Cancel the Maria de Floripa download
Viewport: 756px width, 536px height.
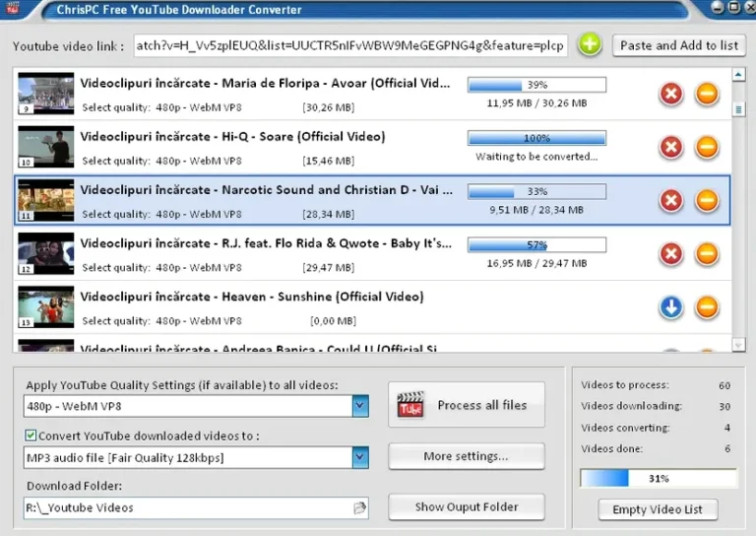click(x=671, y=94)
